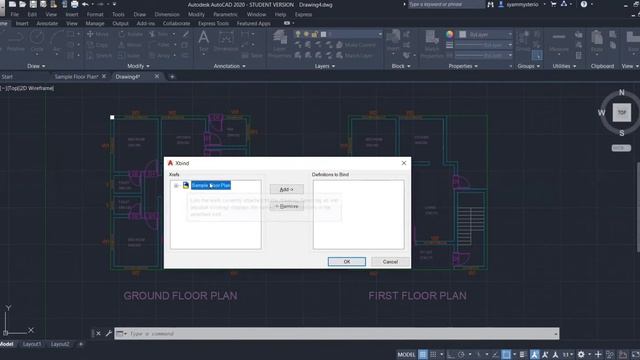This screenshot has width=640, height=360.
Task: Expand the Annotation panel dropdown
Action: 229,66
